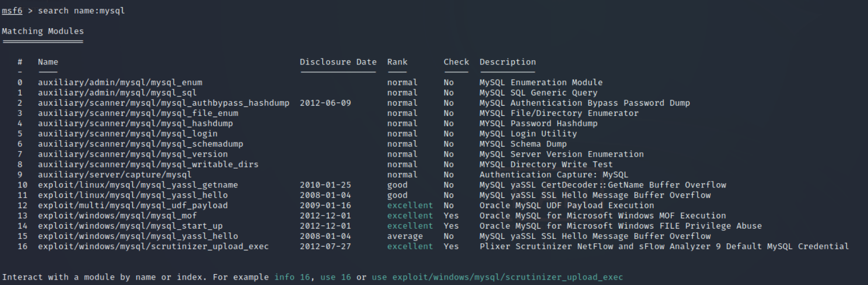Image resolution: width=868 pixels, height=285 pixels.
Task: Click 'info 16' in the hint line
Action: pyautogui.click(x=292, y=278)
